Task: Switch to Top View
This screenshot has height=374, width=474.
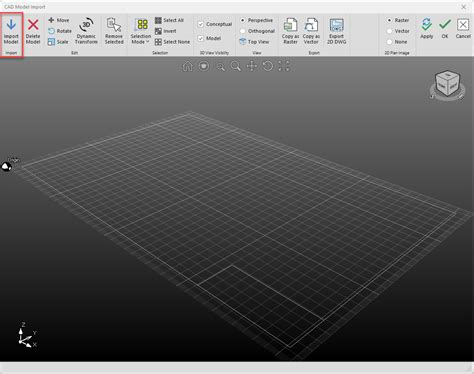Action: coord(254,42)
